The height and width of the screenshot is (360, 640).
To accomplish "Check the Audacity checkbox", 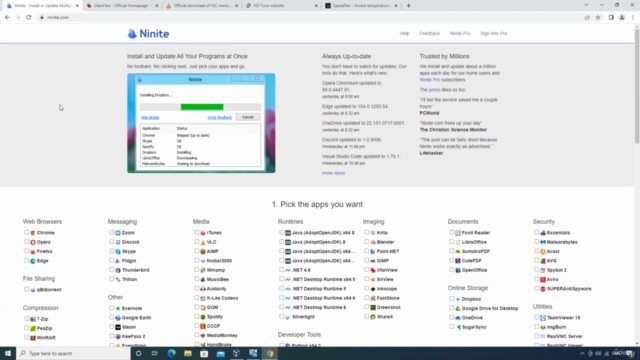I will (196, 288).
